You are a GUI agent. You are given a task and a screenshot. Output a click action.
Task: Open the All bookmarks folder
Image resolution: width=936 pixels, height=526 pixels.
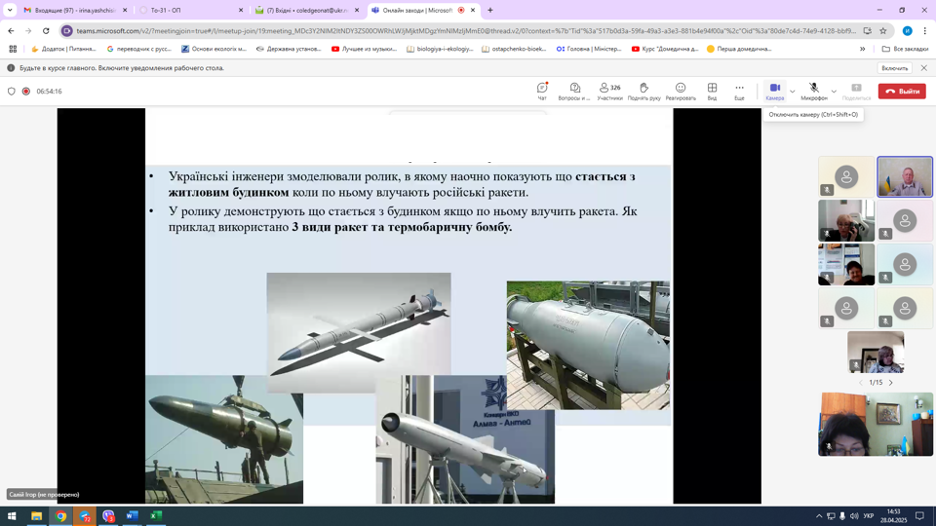tap(905, 49)
